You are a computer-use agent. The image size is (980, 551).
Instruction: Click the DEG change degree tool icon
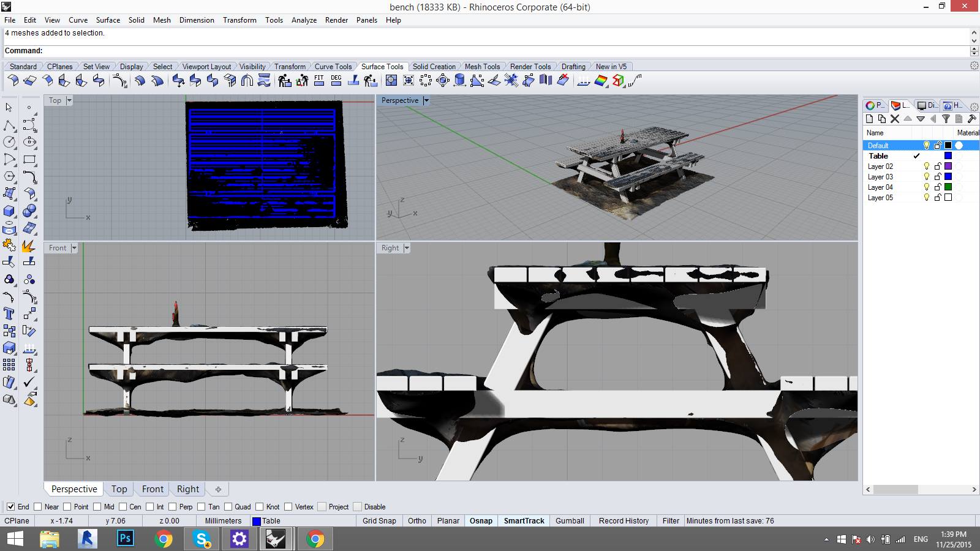(x=336, y=80)
